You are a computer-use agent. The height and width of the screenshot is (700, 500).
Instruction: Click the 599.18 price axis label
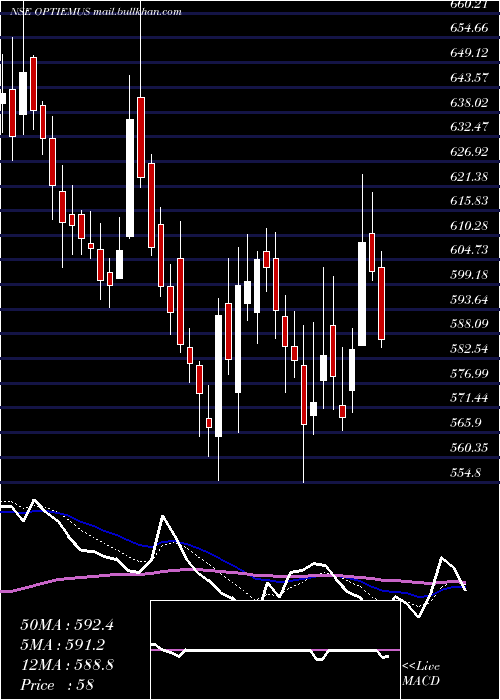click(469, 275)
